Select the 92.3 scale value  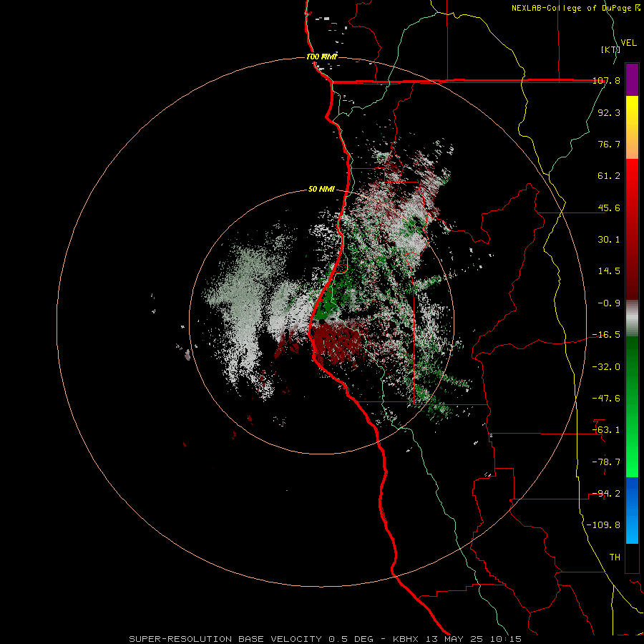[609, 112]
